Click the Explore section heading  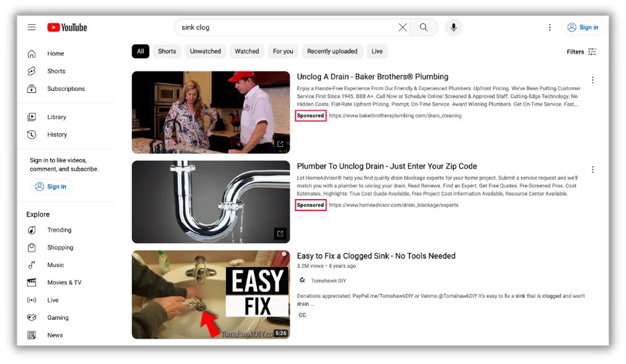tap(38, 214)
